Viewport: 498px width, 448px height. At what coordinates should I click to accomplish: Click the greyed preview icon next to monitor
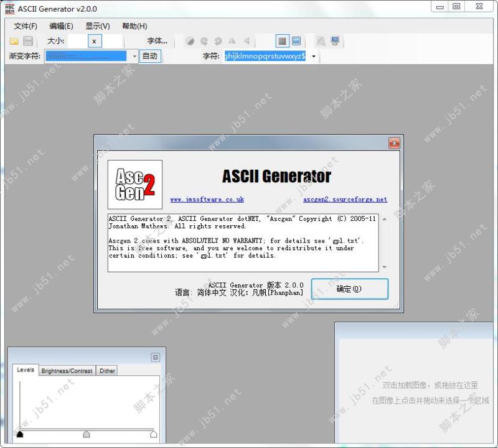[321, 41]
